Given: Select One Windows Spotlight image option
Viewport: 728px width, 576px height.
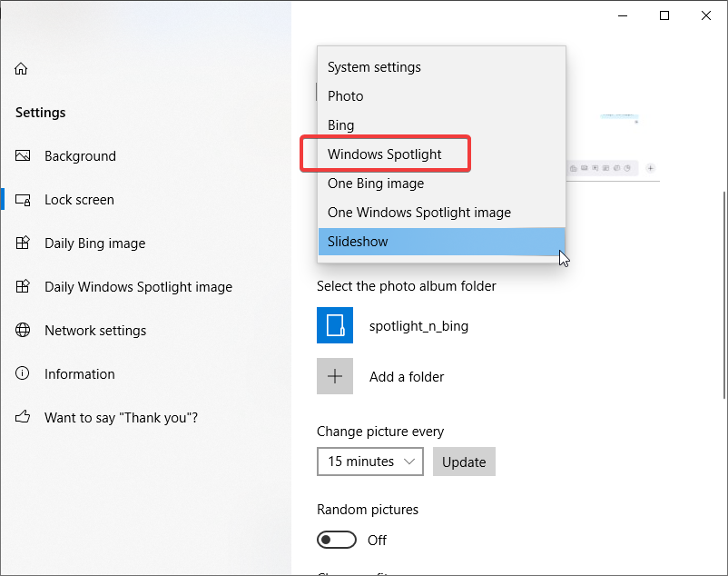Looking at the screenshot, I should click(x=441, y=213).
